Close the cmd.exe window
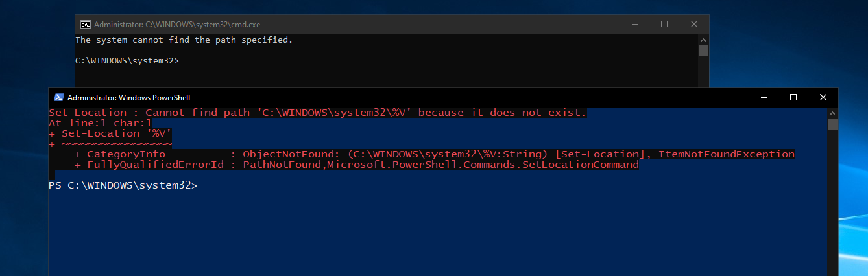The image size is (868, 276). 694,25
